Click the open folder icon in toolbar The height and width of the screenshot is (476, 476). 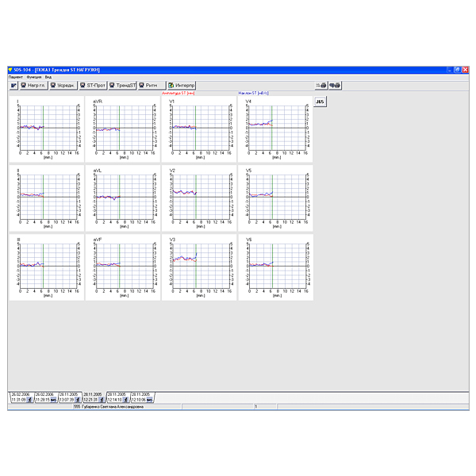click(x=13, y=85)
